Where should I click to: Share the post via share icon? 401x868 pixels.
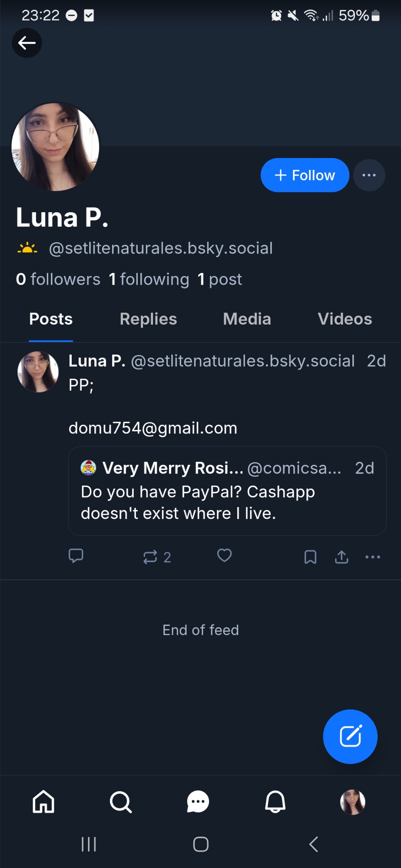click(x=341, y=557)
